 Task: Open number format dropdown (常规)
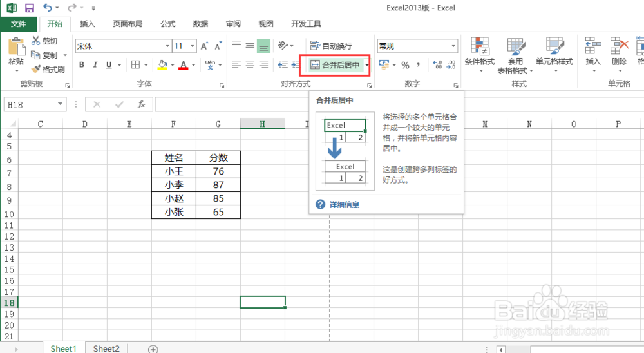453,46
